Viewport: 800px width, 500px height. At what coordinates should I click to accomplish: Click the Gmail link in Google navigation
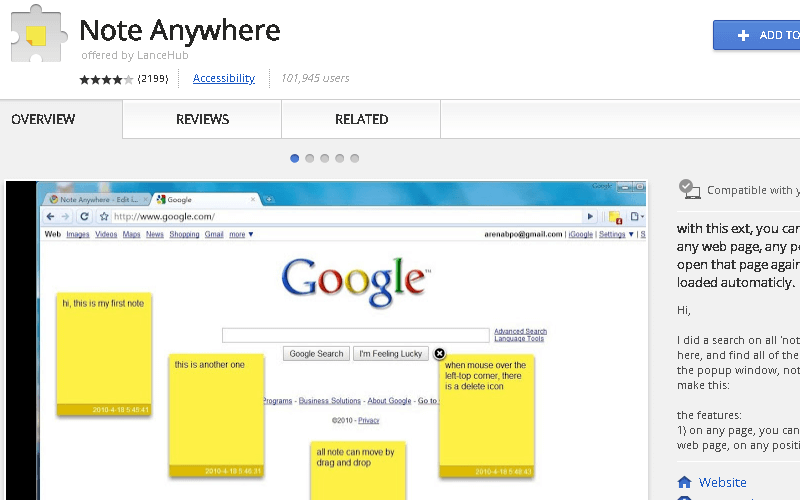tap(214, 234)
